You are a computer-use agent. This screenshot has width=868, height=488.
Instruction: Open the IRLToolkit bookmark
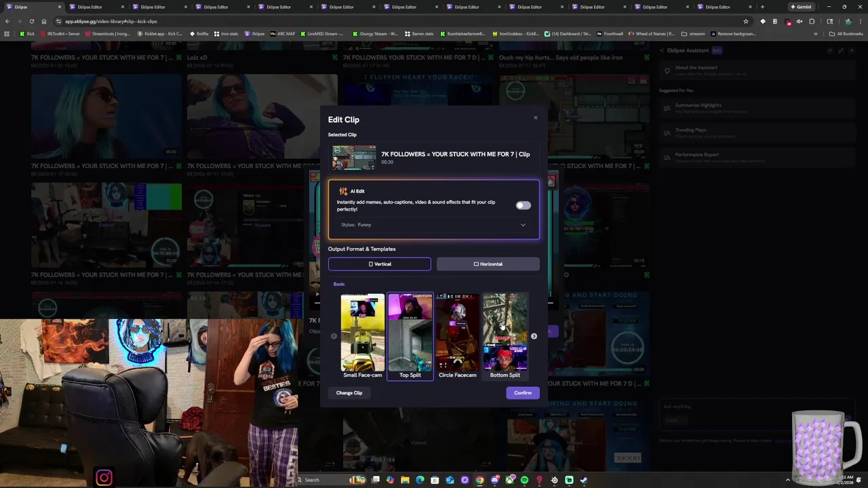coord(60,34)
